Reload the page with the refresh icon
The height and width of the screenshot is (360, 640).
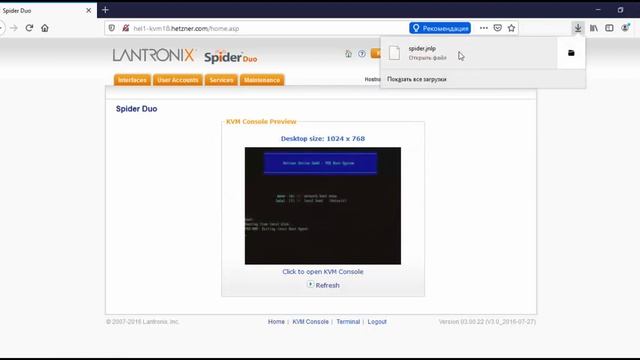(x=29, y=28)
